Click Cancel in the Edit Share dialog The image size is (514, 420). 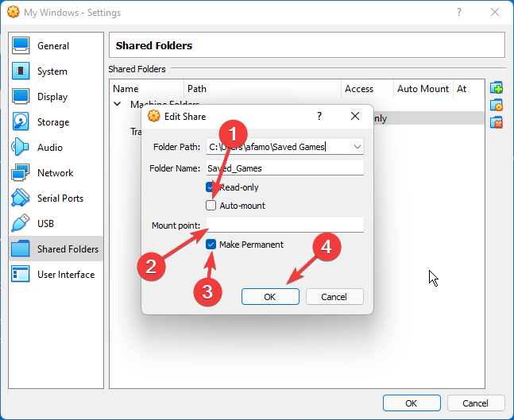[334, 296]
